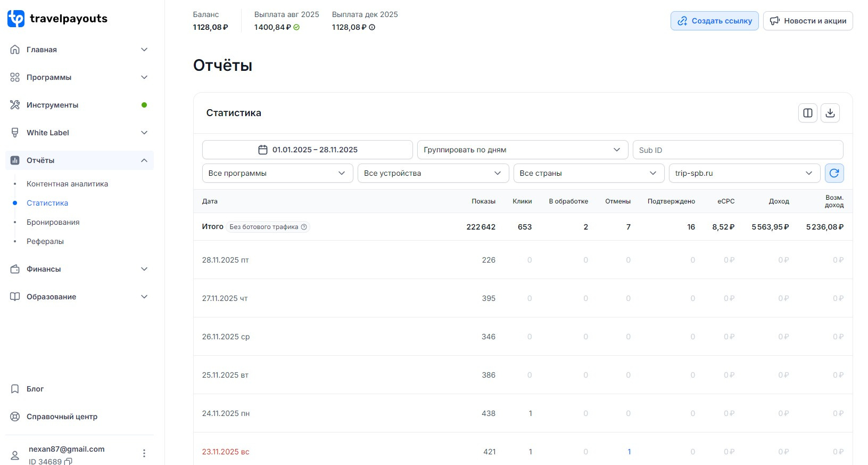Open Новости и акции
Screen dimensions: 868x465
(807, 21)
